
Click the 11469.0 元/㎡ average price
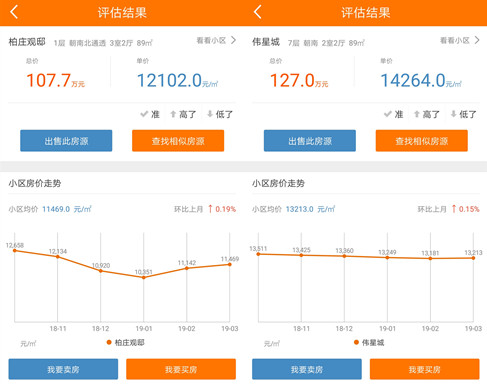pos(67,209)
